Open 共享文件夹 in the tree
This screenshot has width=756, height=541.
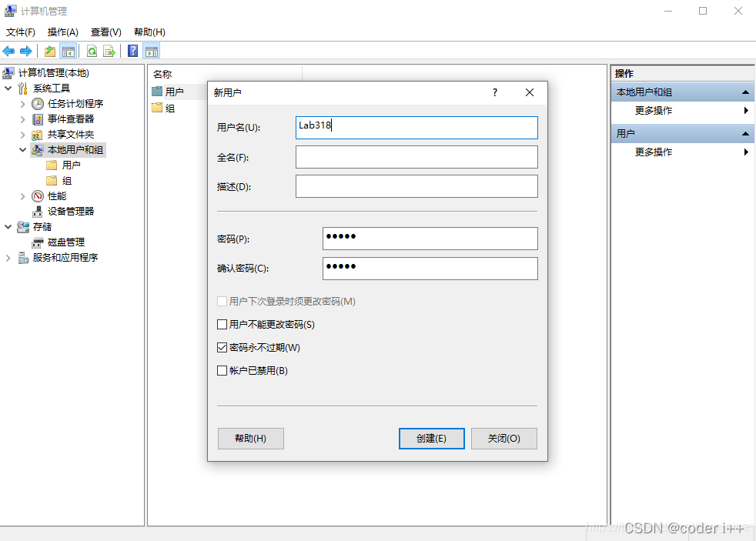70,135
